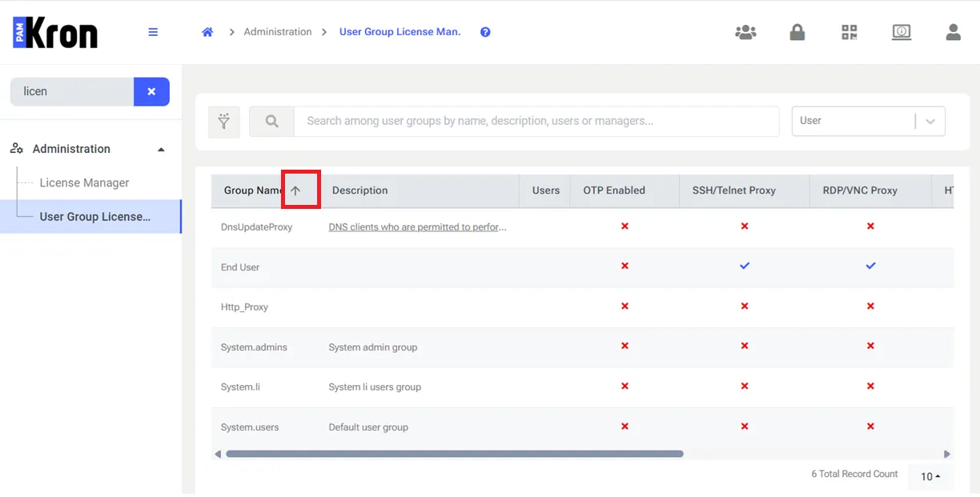Click the OTP Enabled column header
980x497 pixels.
(x=614, y=190)
